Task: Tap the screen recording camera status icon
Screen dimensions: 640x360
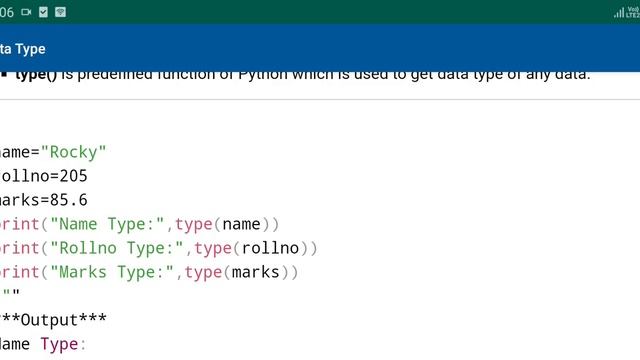Action: (x=26, y=12)
